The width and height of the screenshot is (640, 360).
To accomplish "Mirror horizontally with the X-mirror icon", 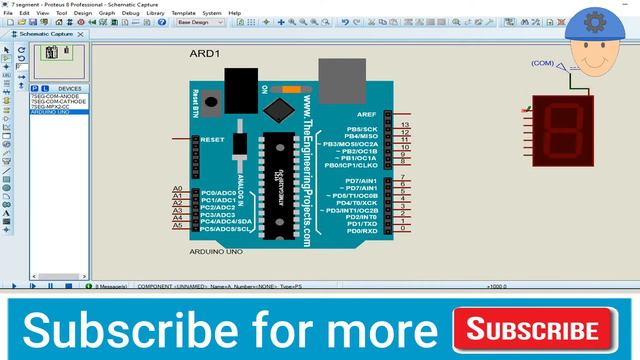I will [x=22, y=77].
